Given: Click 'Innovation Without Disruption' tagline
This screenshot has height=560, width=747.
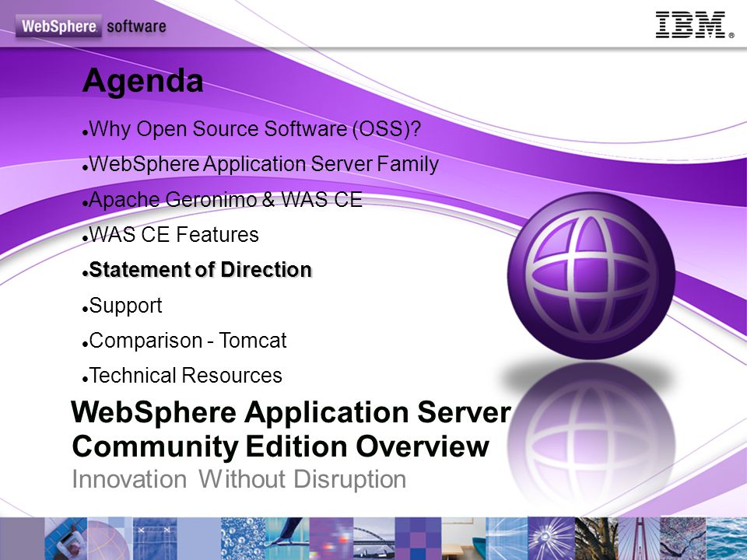Looking at the screenshot, I should [x=239, y=479].
